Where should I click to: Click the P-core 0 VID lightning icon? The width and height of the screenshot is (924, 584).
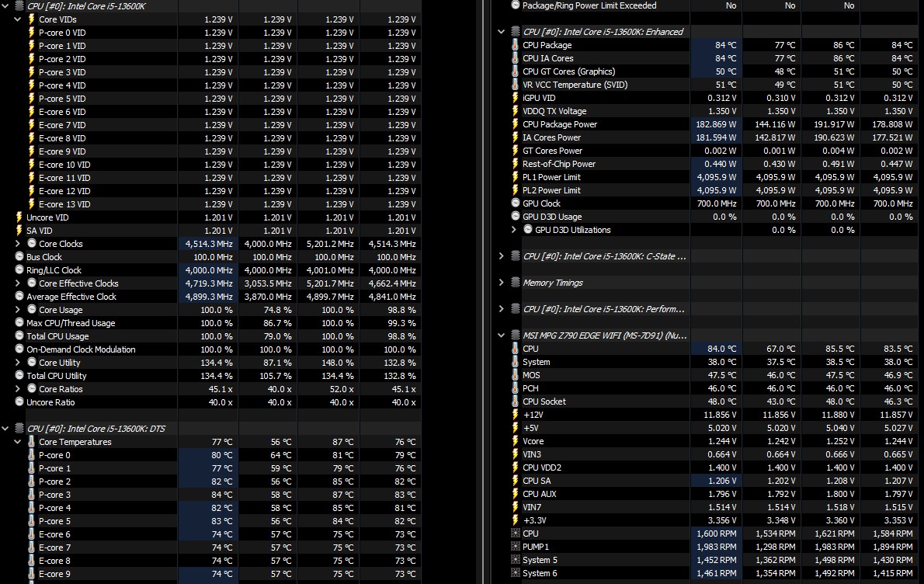click(x=32, y=33)
